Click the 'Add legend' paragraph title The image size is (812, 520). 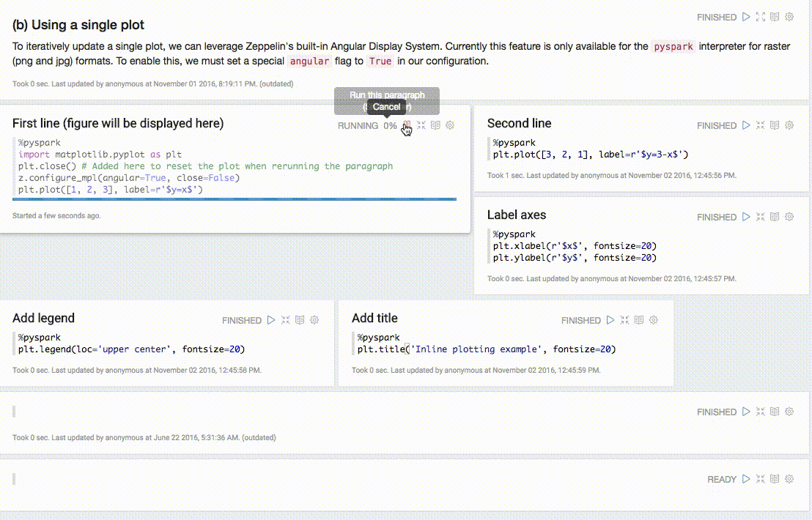[x=43, y=318]
